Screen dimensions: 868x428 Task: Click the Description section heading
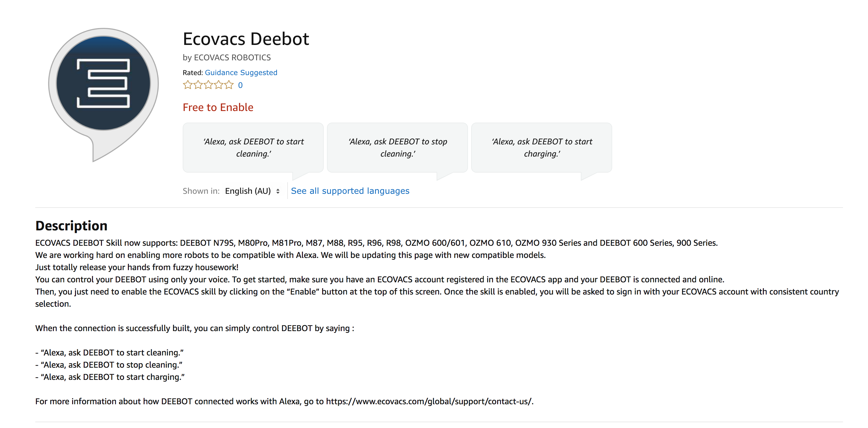(71, 226)
